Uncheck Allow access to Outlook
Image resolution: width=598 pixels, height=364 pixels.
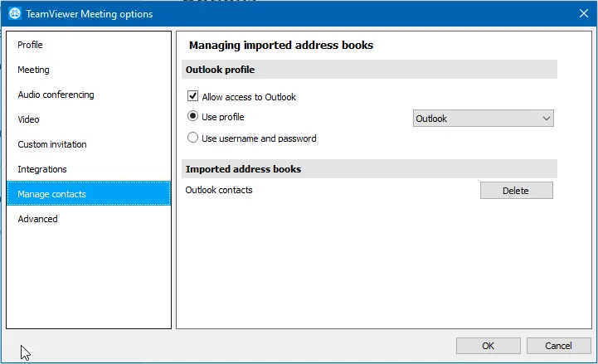[x=192, y=96]
